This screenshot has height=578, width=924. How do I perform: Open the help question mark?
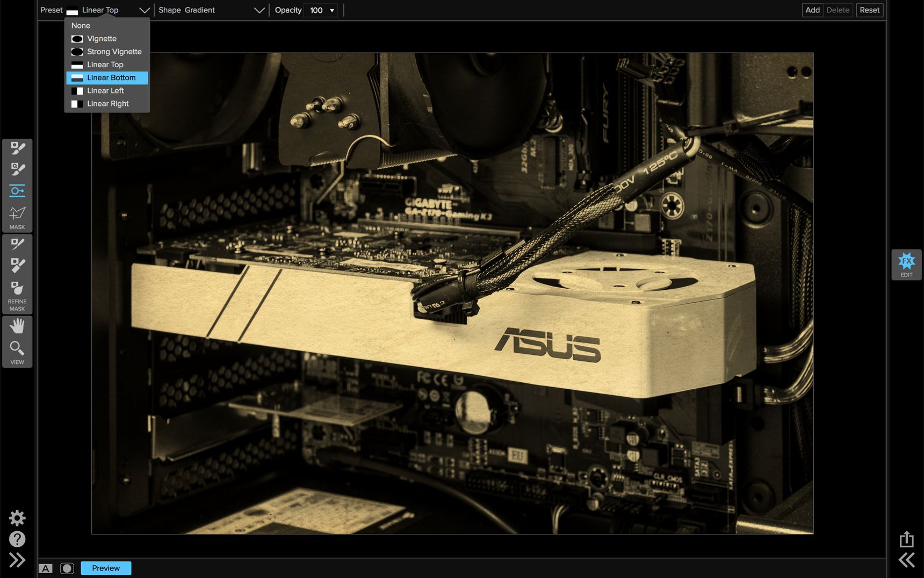click(x=17, y=539)
